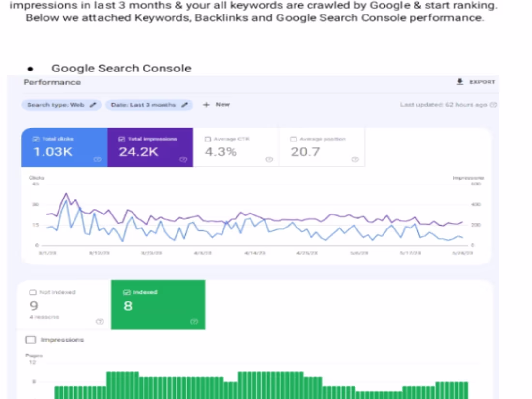
Task: Click pencil icon on Search type chip
Action: click(x=93, y=105)
